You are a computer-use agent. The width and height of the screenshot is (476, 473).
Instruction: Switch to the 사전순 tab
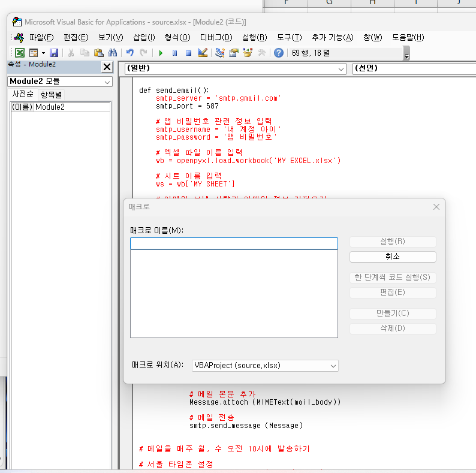(23, 94)
